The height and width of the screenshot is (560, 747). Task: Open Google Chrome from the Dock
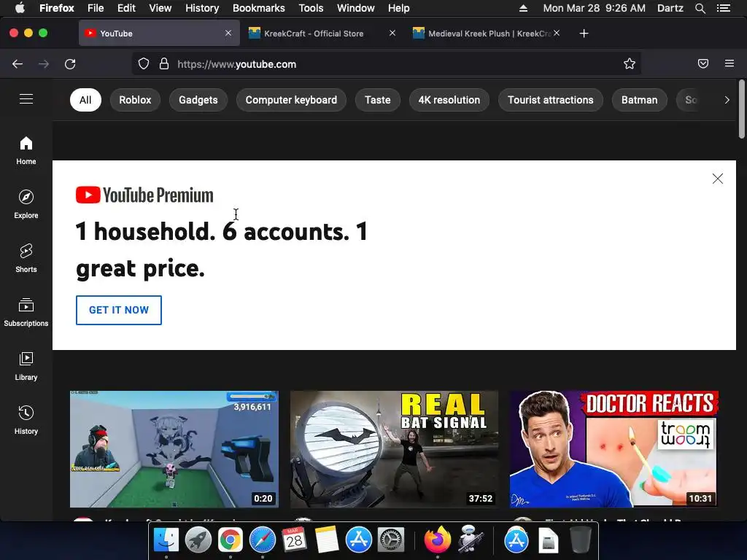(x=230, y=540)
